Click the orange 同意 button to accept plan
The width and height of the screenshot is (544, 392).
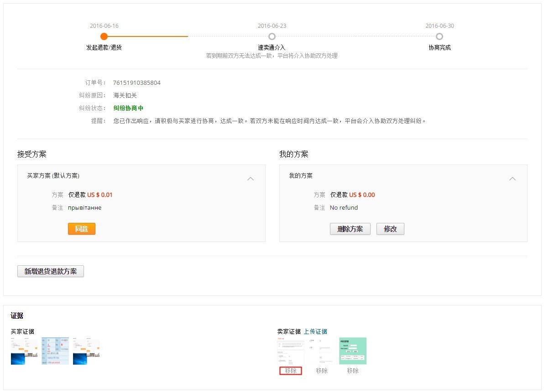81,229
